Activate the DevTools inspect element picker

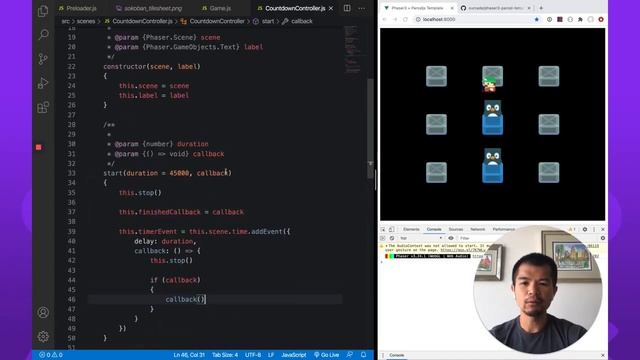[x=383, y=229]
